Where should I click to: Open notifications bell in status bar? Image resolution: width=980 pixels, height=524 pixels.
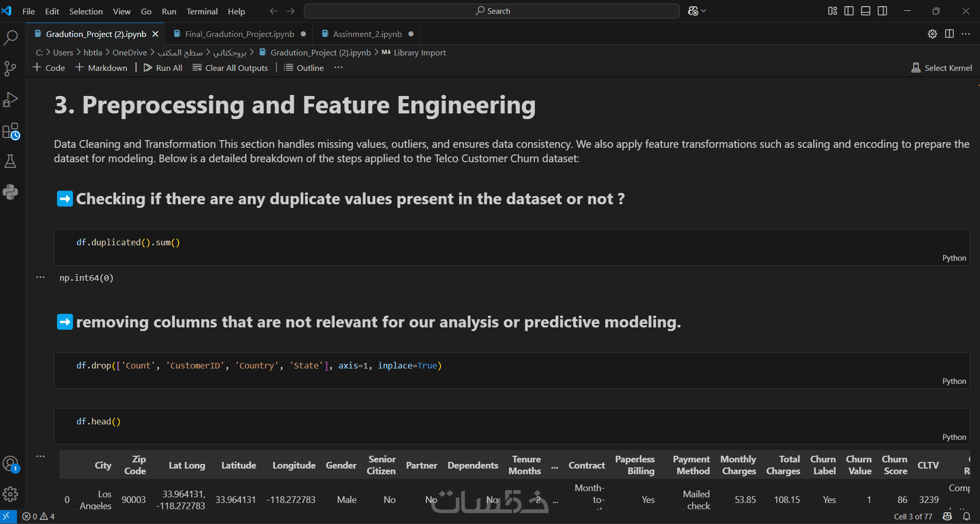[x=967, y=516]
